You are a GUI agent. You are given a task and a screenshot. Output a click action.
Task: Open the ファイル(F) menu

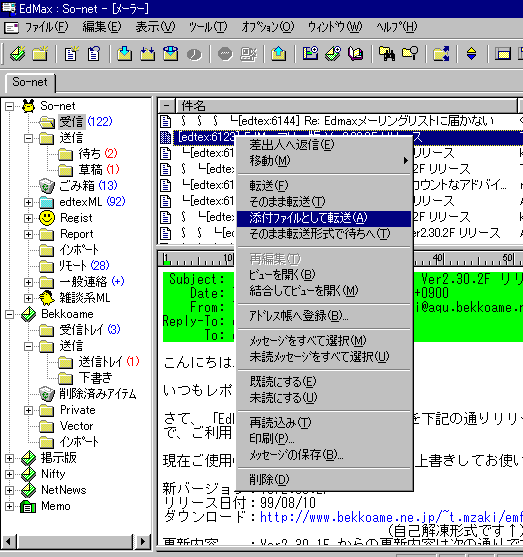click(x=46, y=27)
